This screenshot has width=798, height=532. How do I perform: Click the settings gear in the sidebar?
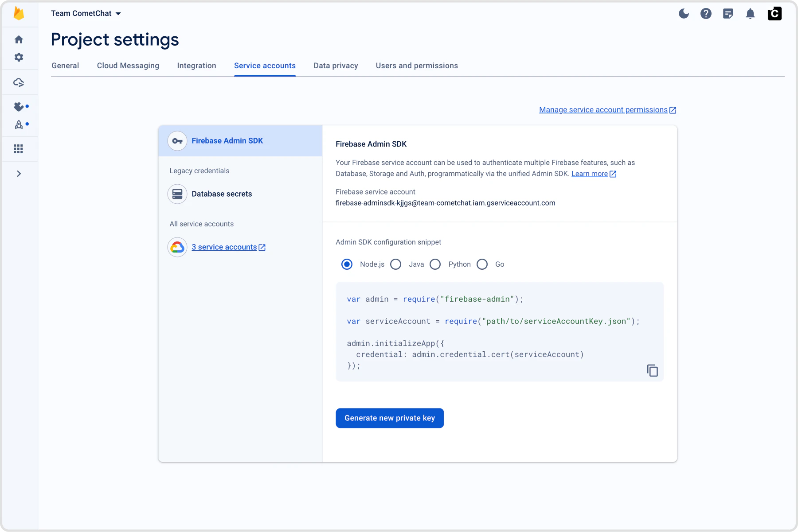[x=19, y=57]
